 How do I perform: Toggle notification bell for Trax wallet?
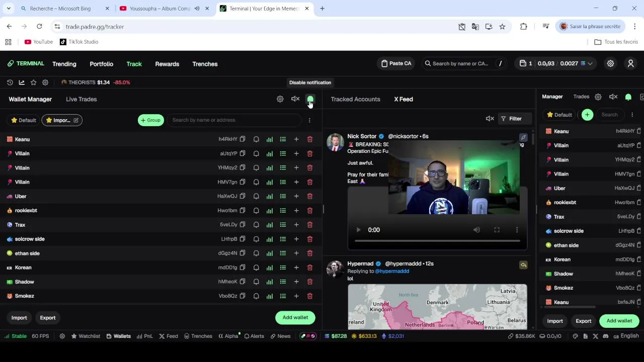256,225
